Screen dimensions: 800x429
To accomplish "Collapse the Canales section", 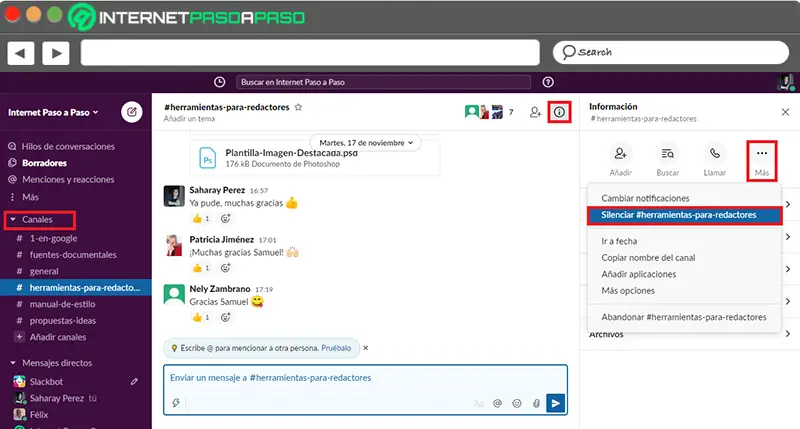I will click(x=13, y=219).
